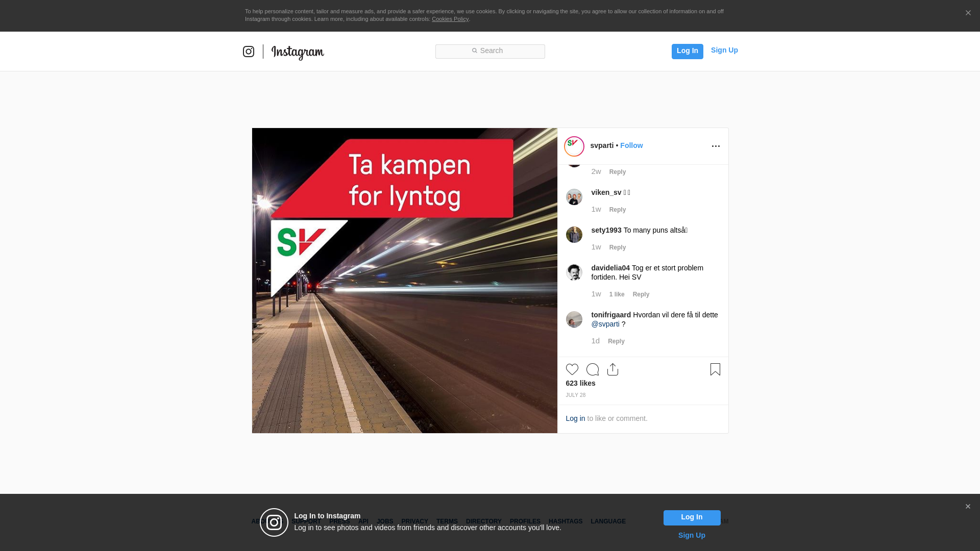Open viken_sv username link
This screenshot has width=980, height=551.
click(606, 192)
